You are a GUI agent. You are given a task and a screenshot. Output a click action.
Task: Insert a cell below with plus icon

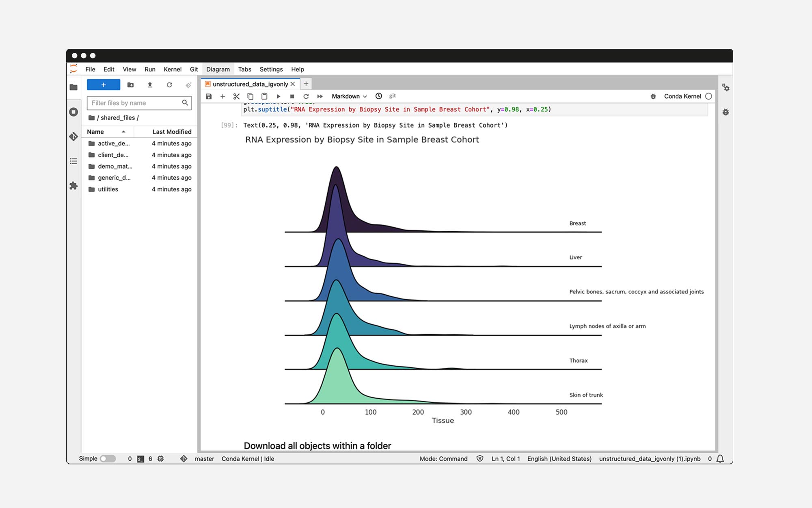tap(222, 96)
